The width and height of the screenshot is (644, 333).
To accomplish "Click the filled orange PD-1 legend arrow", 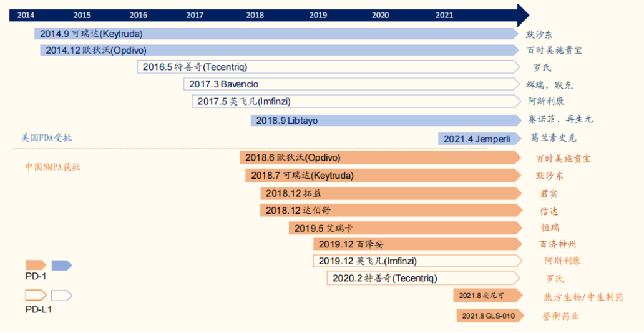I will point(36,265).
